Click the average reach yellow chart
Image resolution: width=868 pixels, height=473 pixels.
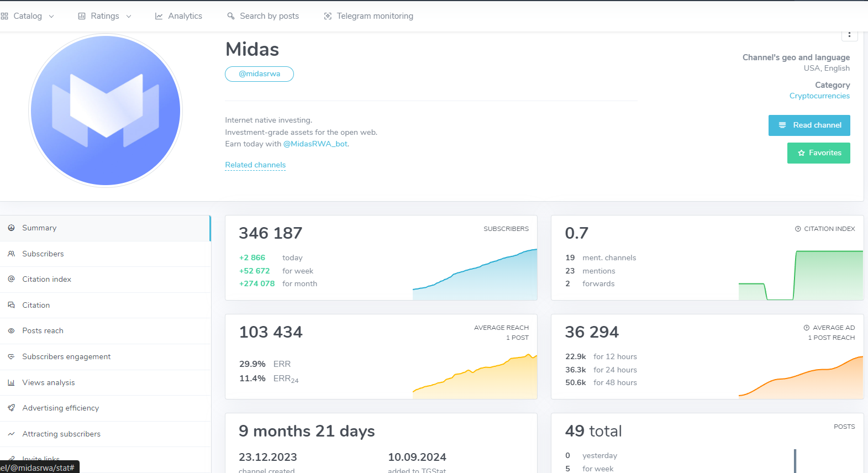tap(475, 376)
